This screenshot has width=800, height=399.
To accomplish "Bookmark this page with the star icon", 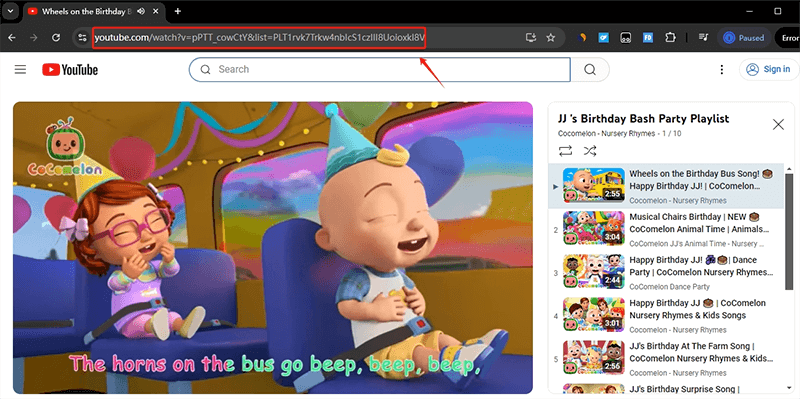I will click(x=551, y=38).
